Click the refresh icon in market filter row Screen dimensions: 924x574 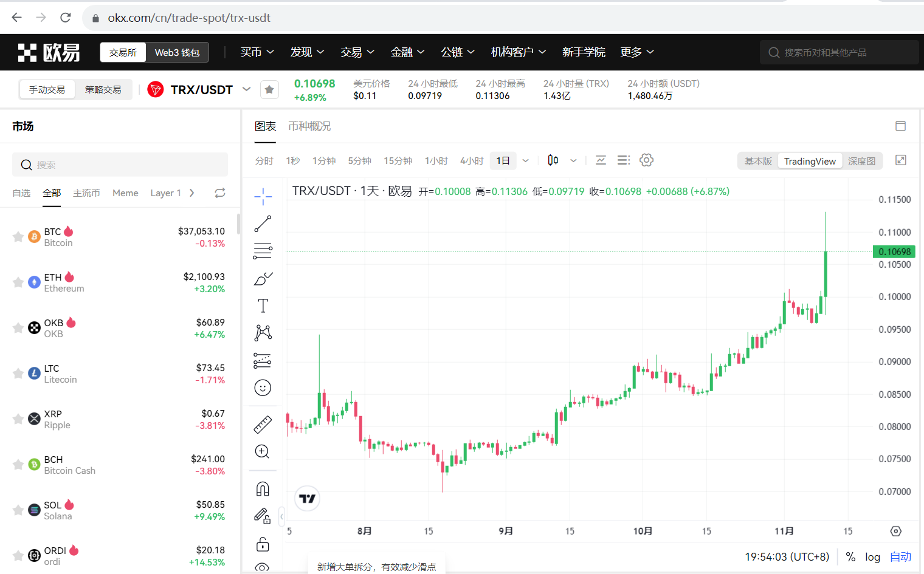(x=220, y=193)
